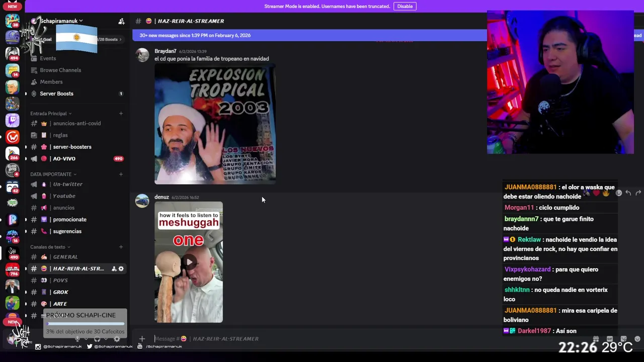The height and width of the screenshot is (362, 644).
Task: Collapse the Canales de texto category
Action: 50,247
